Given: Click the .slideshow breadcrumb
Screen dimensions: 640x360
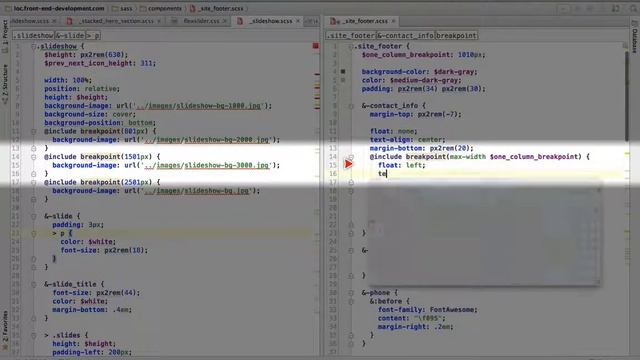Looking at the screenshot, I should tap(33, 36).
